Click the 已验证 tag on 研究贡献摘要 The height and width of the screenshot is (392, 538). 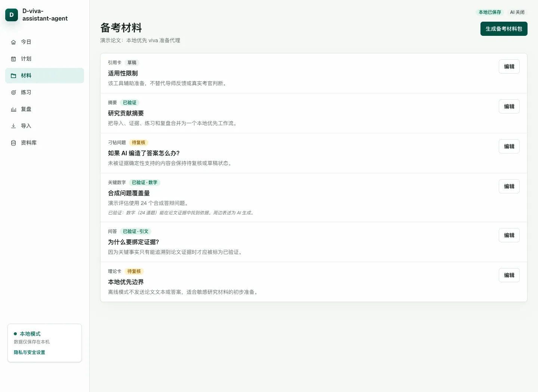[x=130, y=103]
